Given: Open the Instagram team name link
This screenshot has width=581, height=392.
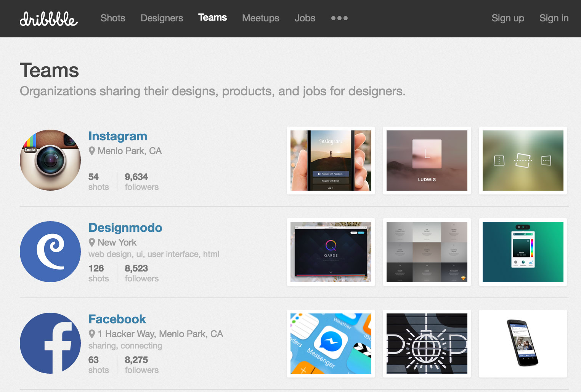Looking at the screenshot, I should coord(118,136).
